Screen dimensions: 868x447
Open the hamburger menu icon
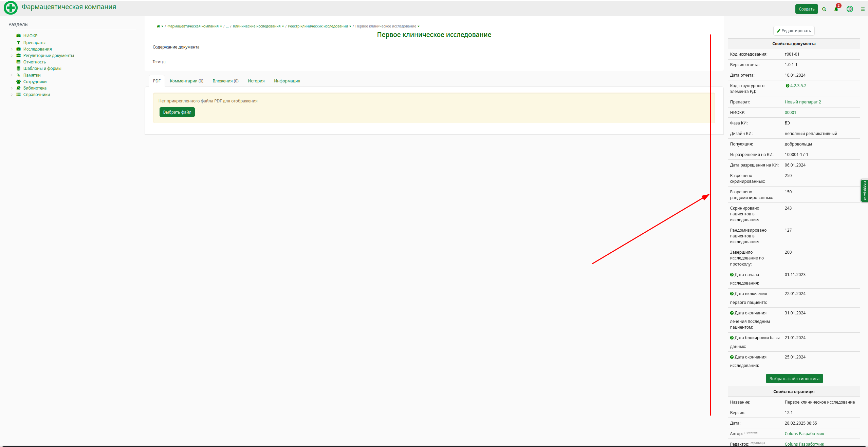pyautogui.click(x=863, y=9)
